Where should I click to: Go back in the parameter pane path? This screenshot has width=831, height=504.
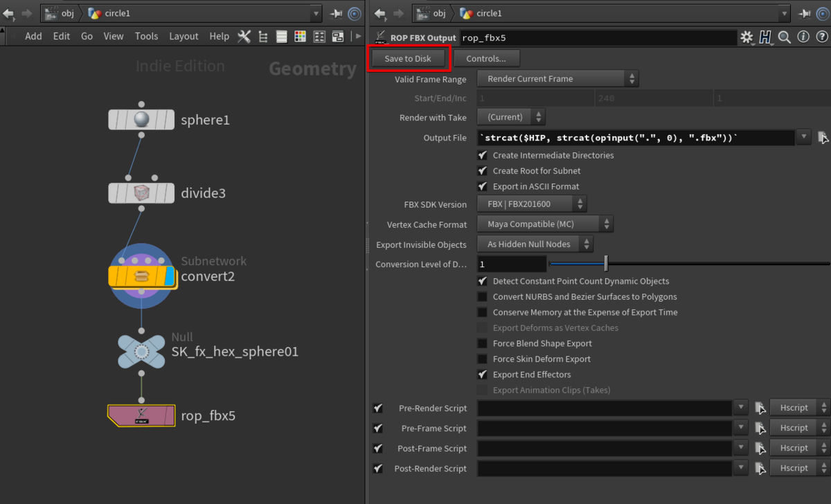click(x=379, y=13)
